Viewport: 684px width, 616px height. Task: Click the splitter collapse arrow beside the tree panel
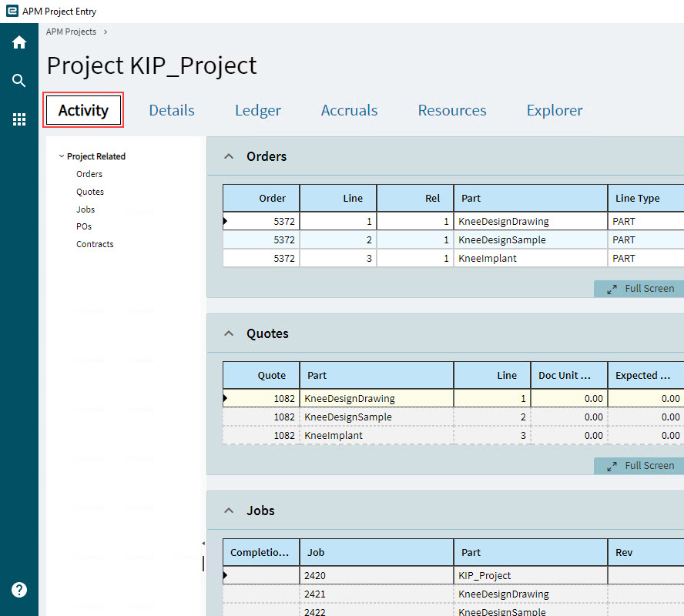click(x=203, y=543)
